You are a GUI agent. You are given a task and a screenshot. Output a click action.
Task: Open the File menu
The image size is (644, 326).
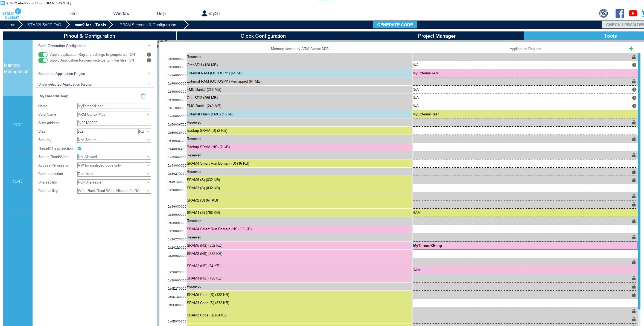73,13
